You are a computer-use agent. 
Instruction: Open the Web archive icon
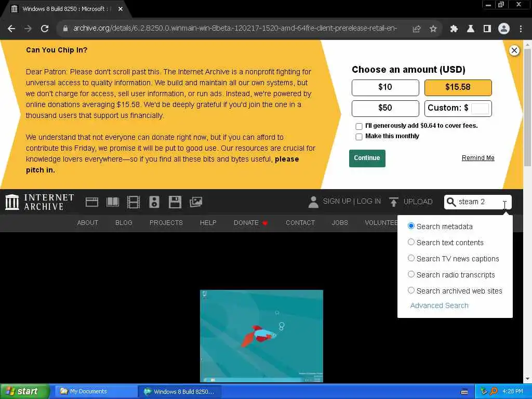(x=91, y=202)
